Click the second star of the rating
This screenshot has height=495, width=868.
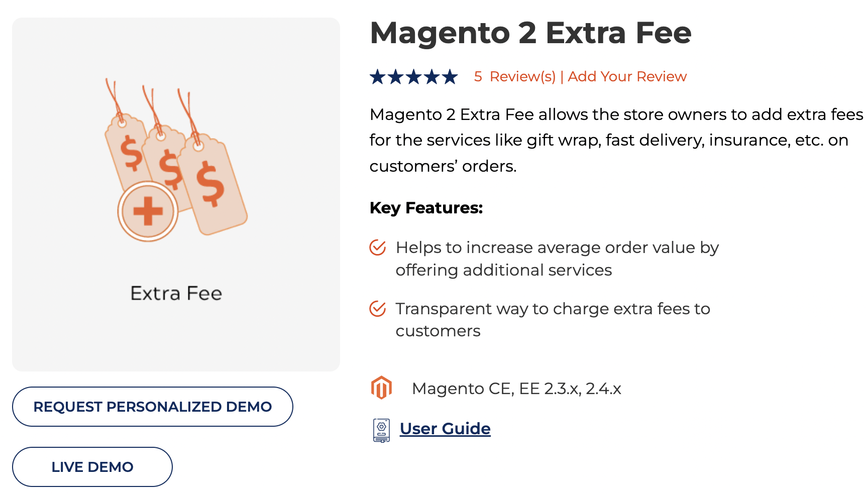pyautogui.click(x=396, y=77)
